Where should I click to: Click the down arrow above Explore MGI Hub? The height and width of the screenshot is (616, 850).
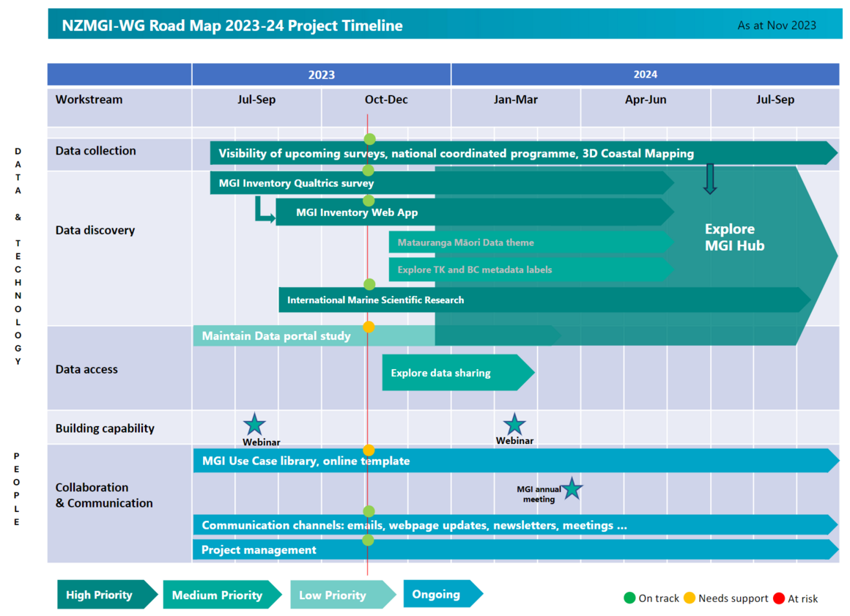[x=709, y=179]
